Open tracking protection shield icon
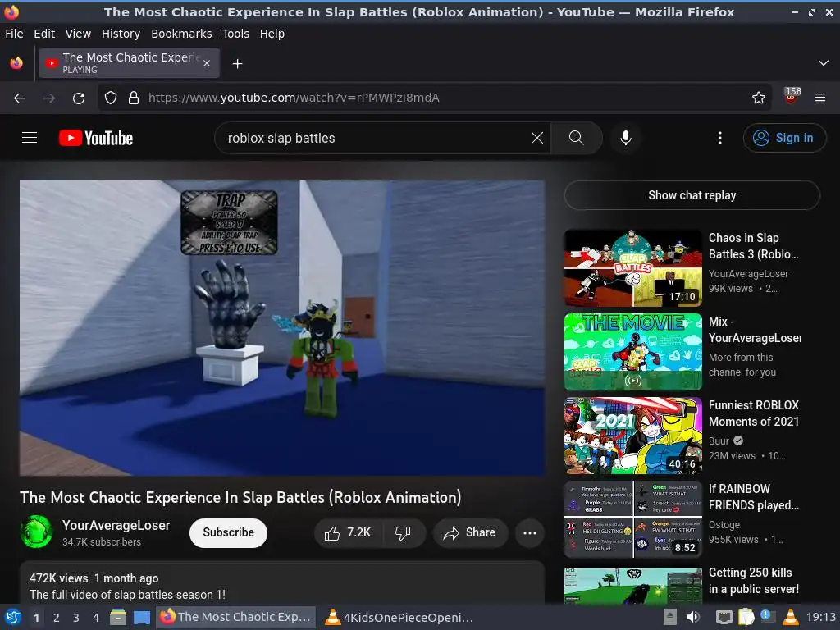The image size is (840, 630). 111,98
